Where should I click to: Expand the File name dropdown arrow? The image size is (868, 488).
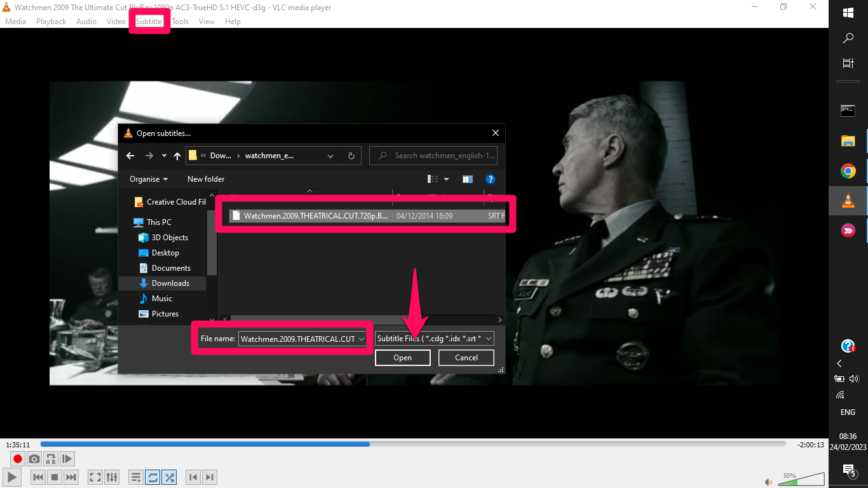[362, 339]
